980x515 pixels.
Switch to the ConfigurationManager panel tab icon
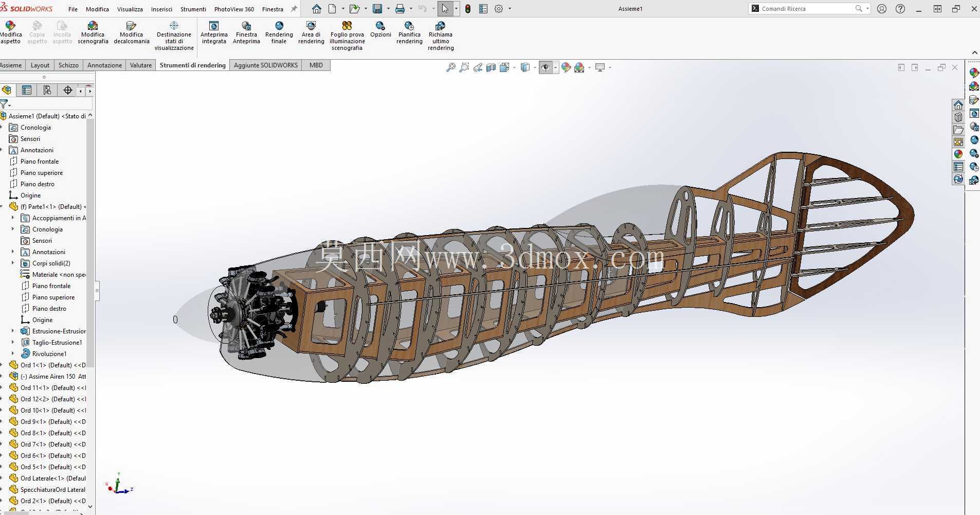click(47, 91)
